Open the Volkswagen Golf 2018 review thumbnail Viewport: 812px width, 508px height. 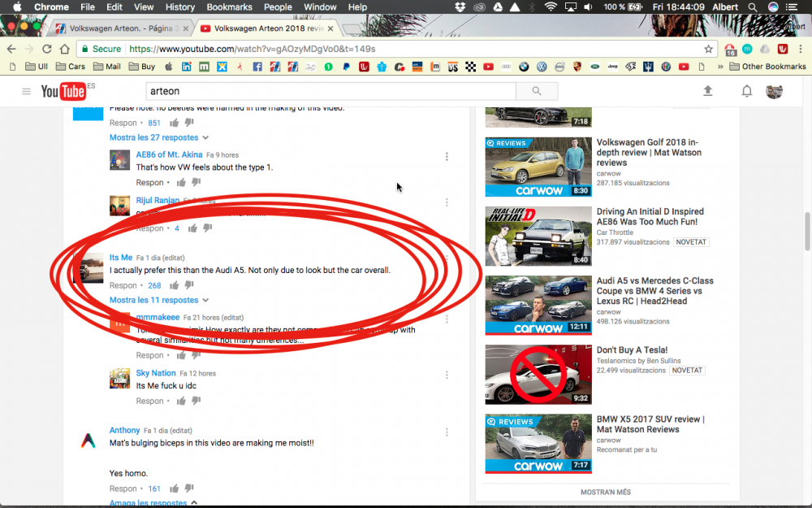[x=538, y=167]
